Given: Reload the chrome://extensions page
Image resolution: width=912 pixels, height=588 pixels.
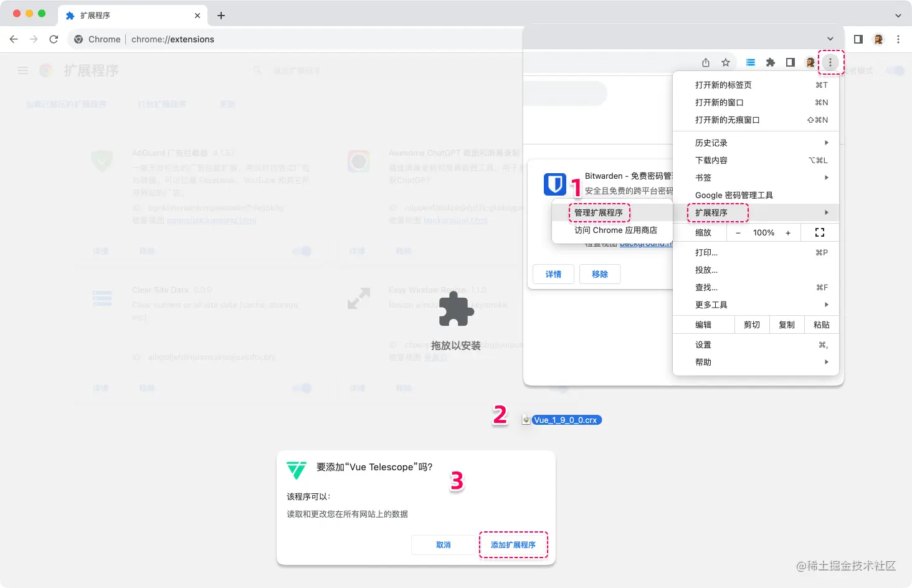Looking at the screenshot, I should pyautogui.click(x=54, y=39).
